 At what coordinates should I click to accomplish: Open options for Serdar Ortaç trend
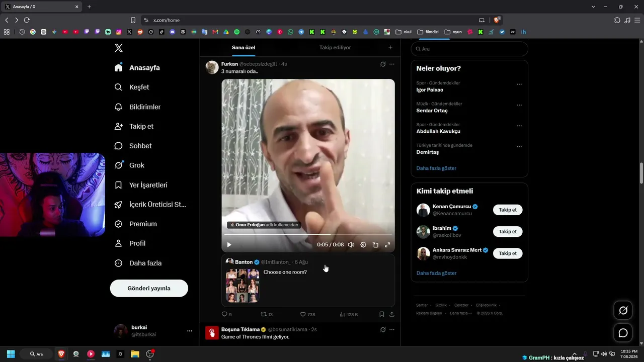coord(519,105)
